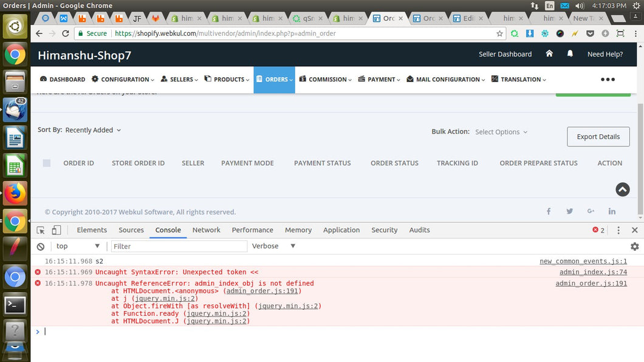This screenshot has width=644, height=362.
Task: Toggle the device toolbar icon in DevTools
Action: [57, 230]
